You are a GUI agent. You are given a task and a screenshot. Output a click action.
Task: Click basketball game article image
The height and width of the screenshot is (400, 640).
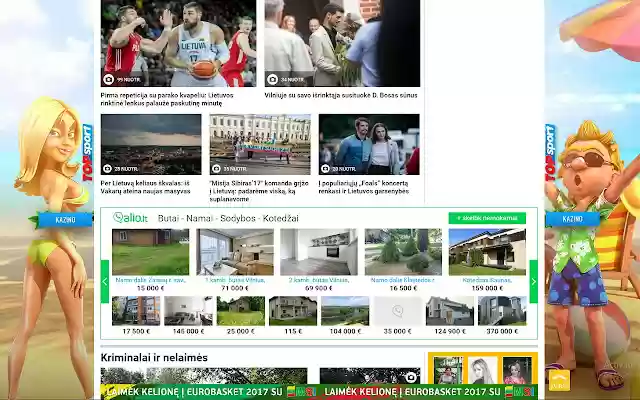[178, 43]
